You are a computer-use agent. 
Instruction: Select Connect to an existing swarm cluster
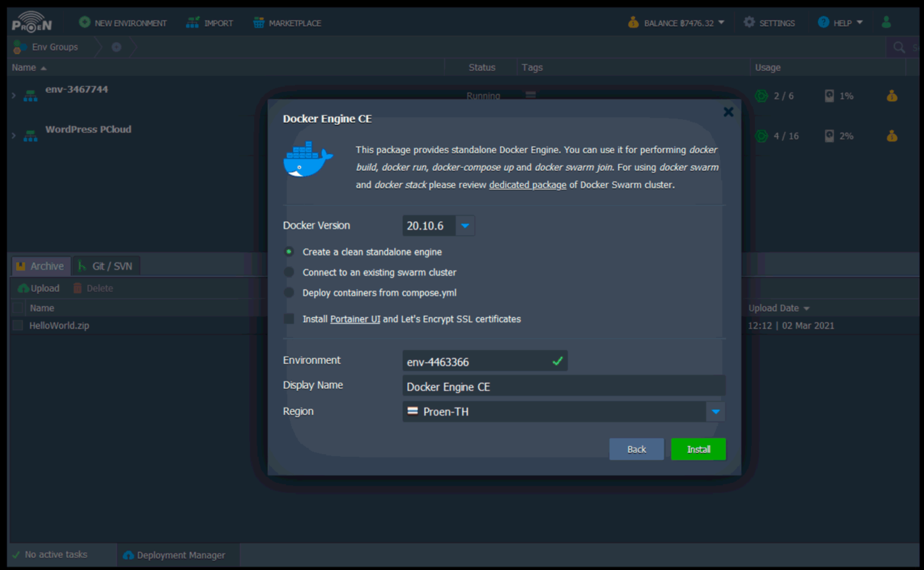pos(289,272)
